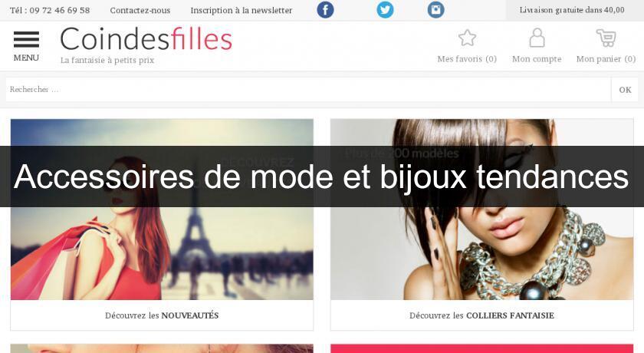
Task: Click the OK search button
Action: [625, 90]
